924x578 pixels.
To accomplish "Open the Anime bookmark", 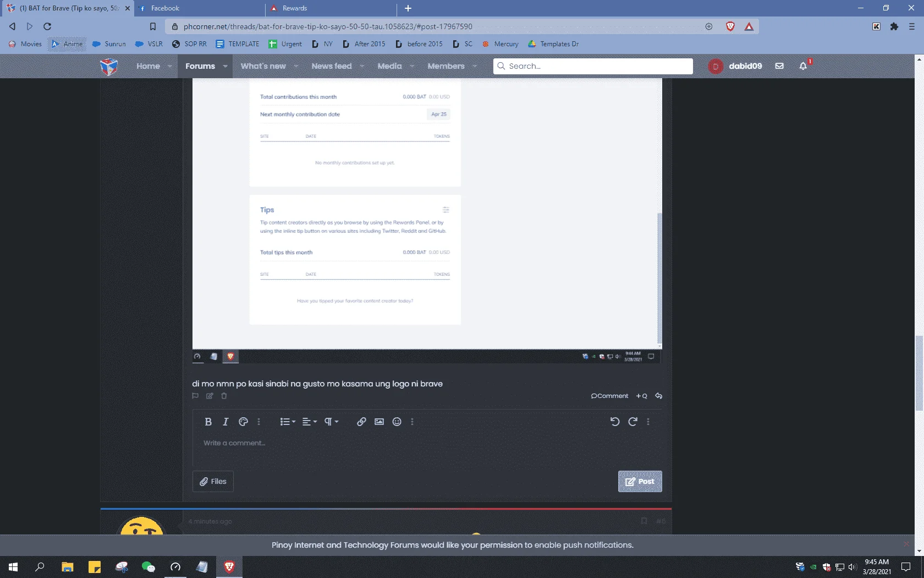I will 67,44.
